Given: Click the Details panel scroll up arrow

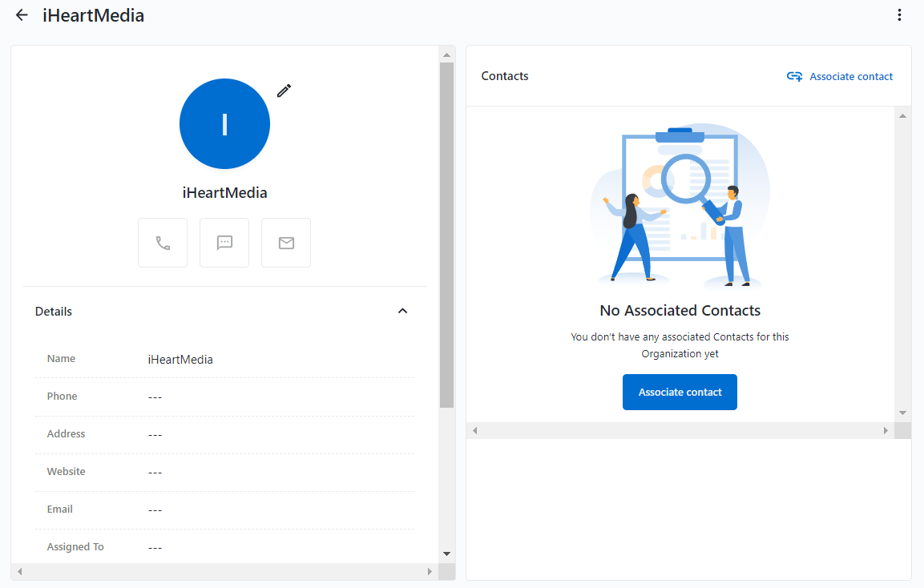Looking at the screenshot, I should (446, 54).
